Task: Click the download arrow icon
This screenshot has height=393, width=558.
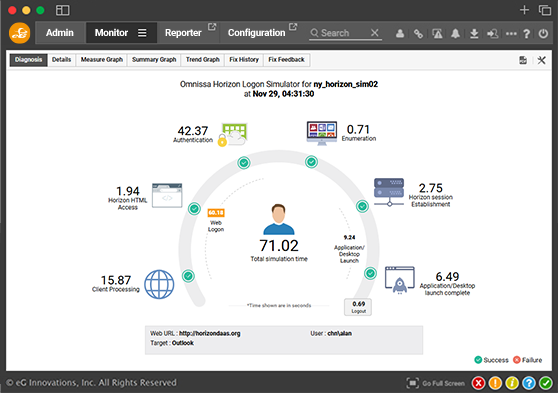Action: coord(474,34)
